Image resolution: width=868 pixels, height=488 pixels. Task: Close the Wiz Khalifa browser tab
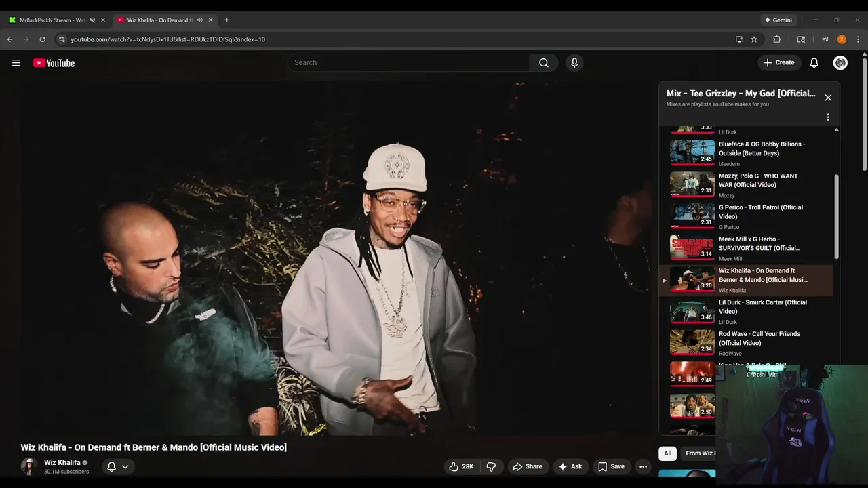point(210,20)
